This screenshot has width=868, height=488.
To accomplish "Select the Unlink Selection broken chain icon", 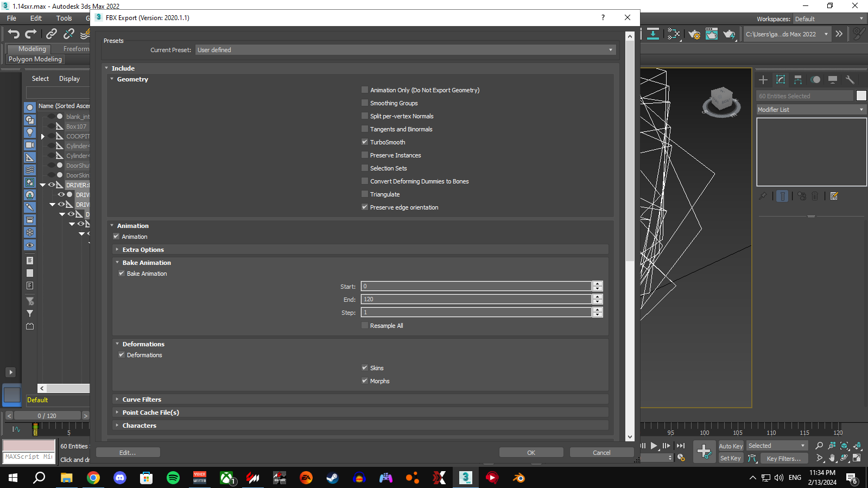I will 69,34.
